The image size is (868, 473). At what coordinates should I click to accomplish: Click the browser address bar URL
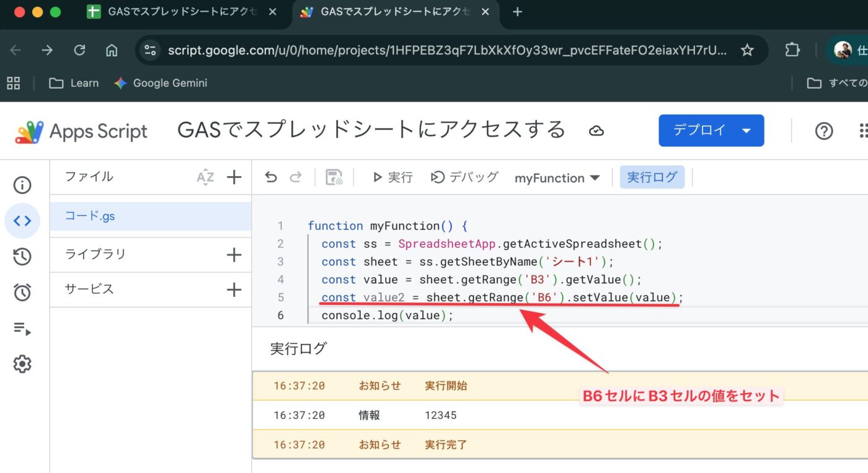click(x=446, y=50)
